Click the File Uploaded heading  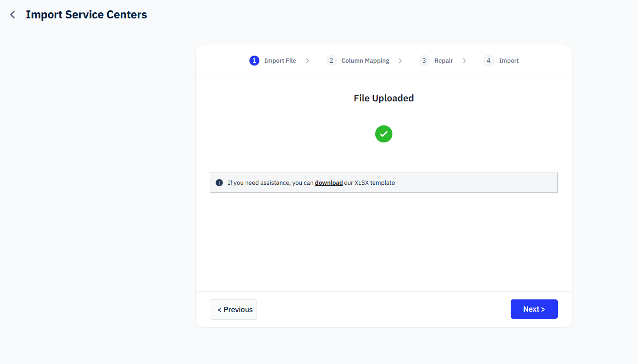(x=383, y=98)
